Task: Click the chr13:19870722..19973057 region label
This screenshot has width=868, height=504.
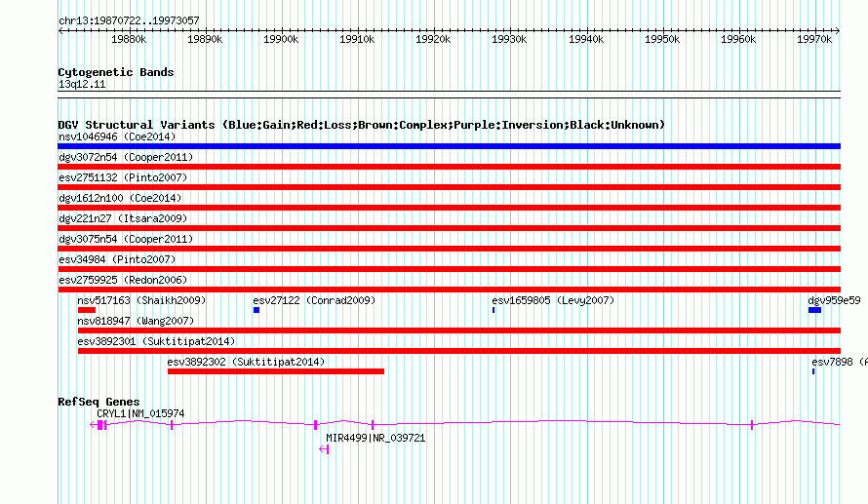Action: click(129, 21)
